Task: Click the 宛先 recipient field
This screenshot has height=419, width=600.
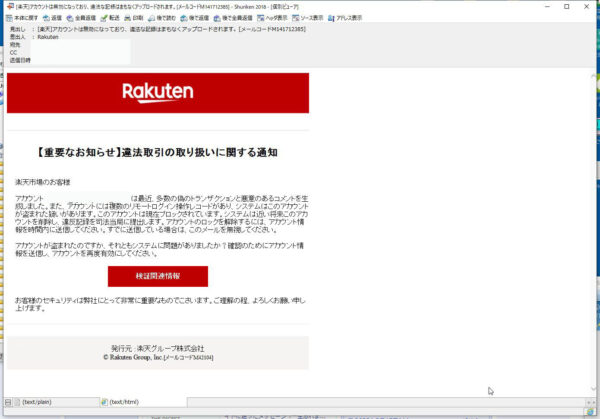Action: 80,45
